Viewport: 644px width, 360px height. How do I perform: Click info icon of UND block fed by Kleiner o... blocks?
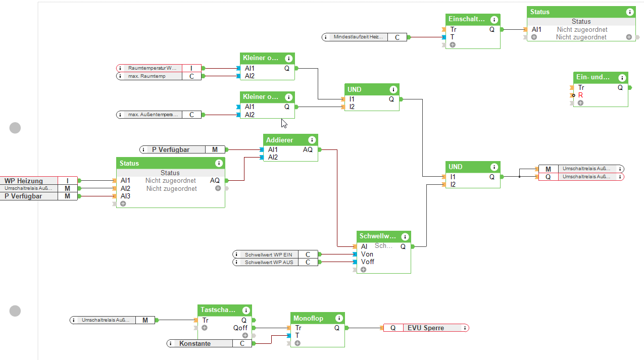[x=393, y=89]
